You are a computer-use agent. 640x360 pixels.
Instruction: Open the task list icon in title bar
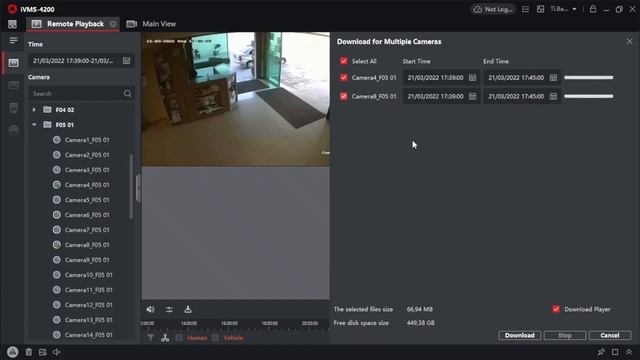pos(526,9)
